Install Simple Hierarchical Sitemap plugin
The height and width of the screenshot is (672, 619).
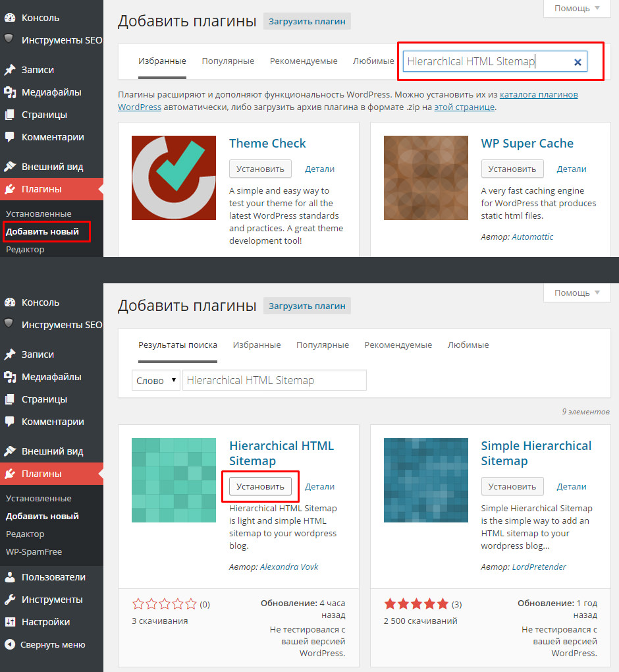coord(512,486)
